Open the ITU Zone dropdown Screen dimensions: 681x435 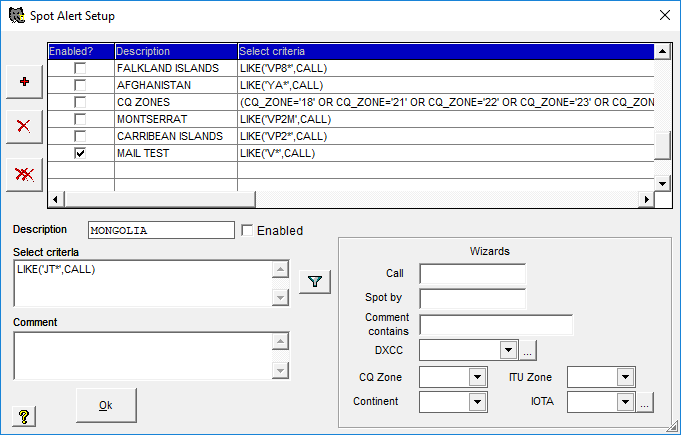[625, 377]
